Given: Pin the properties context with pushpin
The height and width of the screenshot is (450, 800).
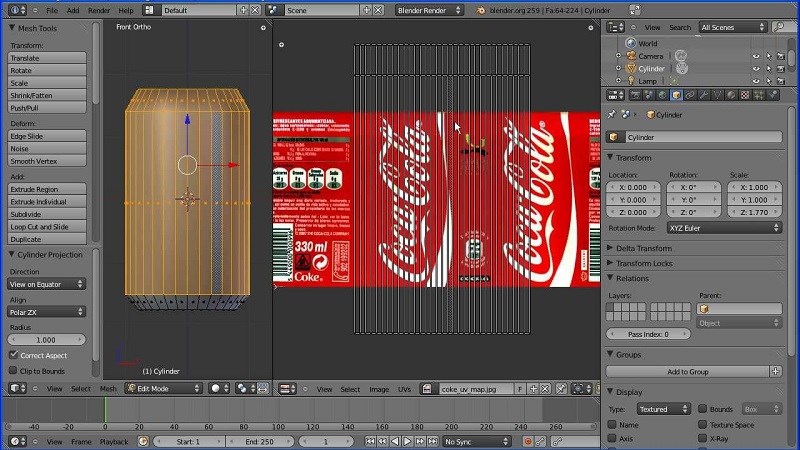Looking at the screenshot, I should coord(612,115).
